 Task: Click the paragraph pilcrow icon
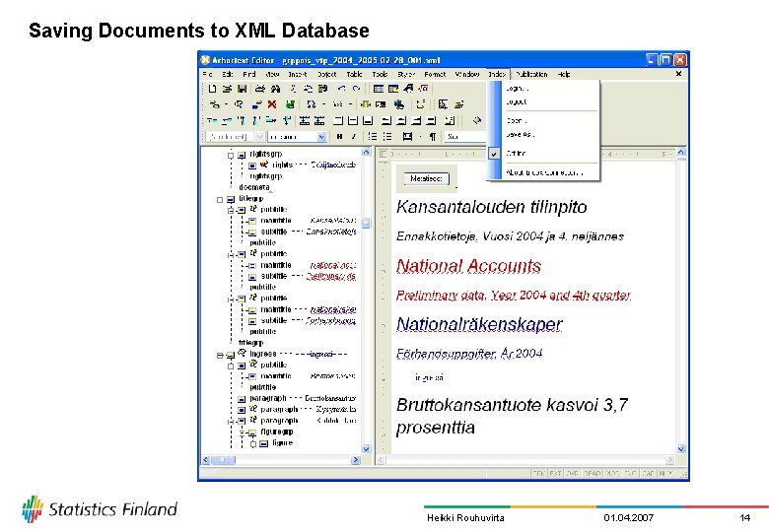pyautogui.click(x=433, y=137)
